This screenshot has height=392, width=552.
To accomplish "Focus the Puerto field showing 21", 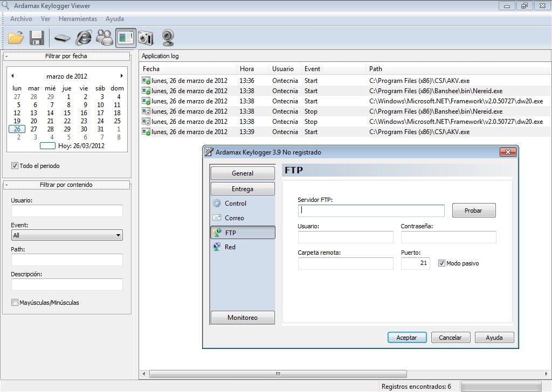I will coord(416,263).
